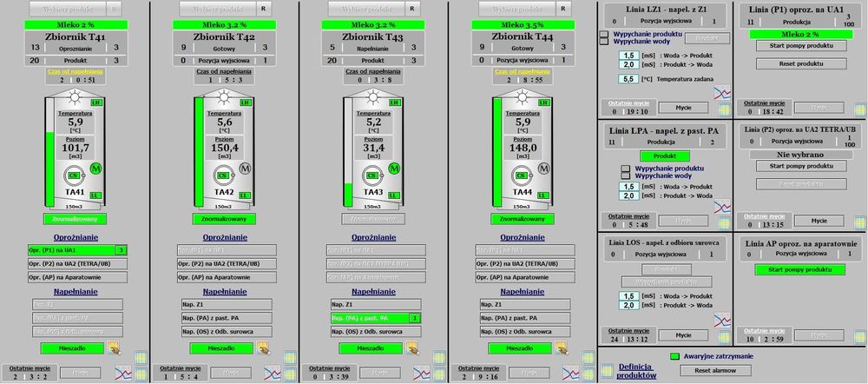The height and width of the screenshot is (384, 868).
Task: Click the CS valve symbol on tank TA43
Action: [x=372, y=176]
